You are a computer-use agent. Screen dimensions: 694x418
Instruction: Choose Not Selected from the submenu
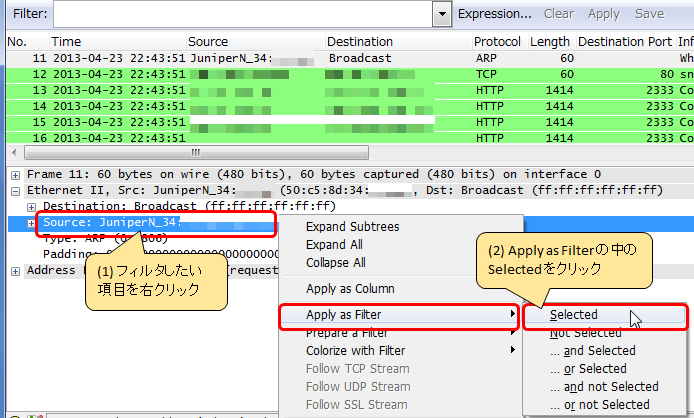(x=585, y=333)
